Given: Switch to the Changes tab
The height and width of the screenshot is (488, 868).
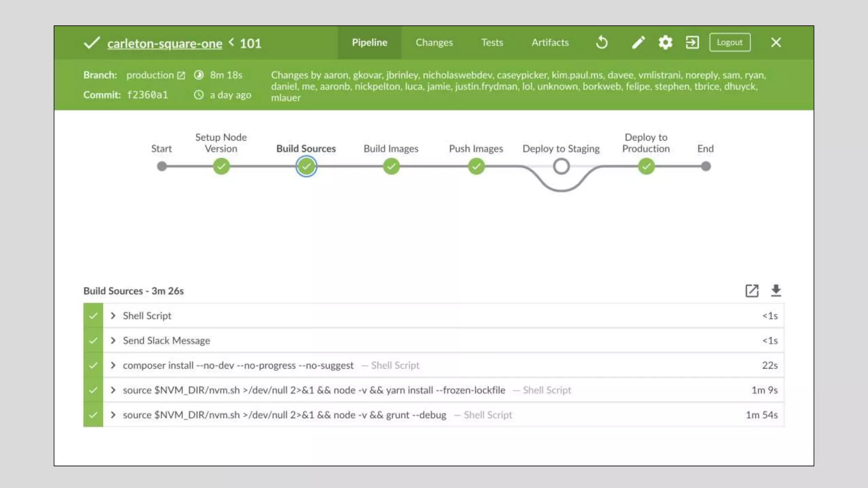Looking at the screenshot, I should point(434,42).
